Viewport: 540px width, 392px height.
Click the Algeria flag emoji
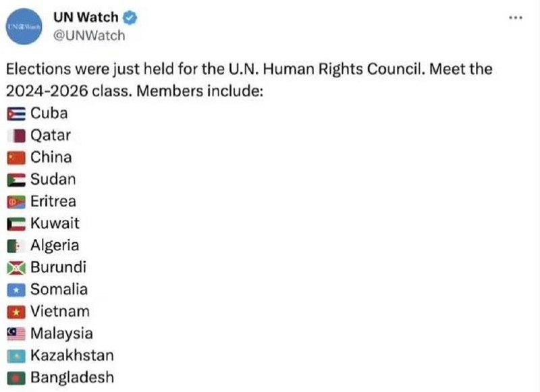coord(16,246)
